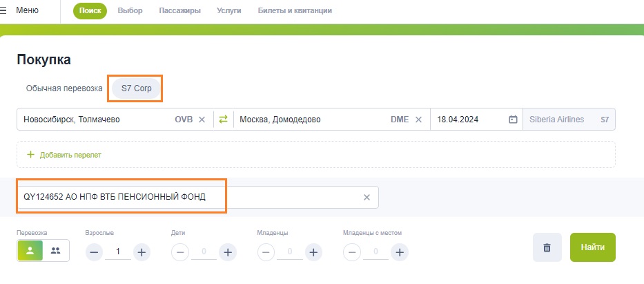The width and height of the screenshot is (644, 284).
Task: Click the Найти search button
Action: tap(593, 247)
